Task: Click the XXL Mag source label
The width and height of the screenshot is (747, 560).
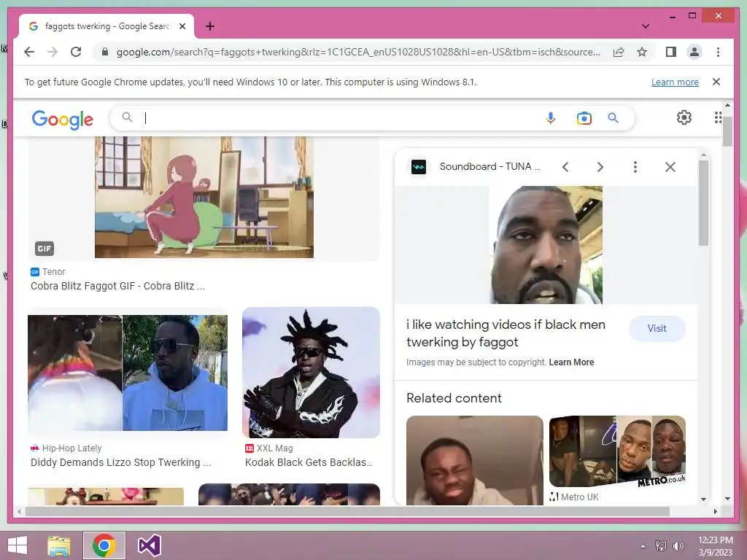Action: [274, 448]
